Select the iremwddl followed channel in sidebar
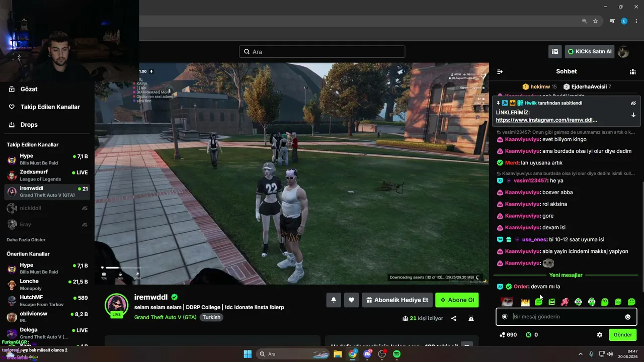Image resolution: width=644 pixels, height=362 pixels. pos(47,192)
